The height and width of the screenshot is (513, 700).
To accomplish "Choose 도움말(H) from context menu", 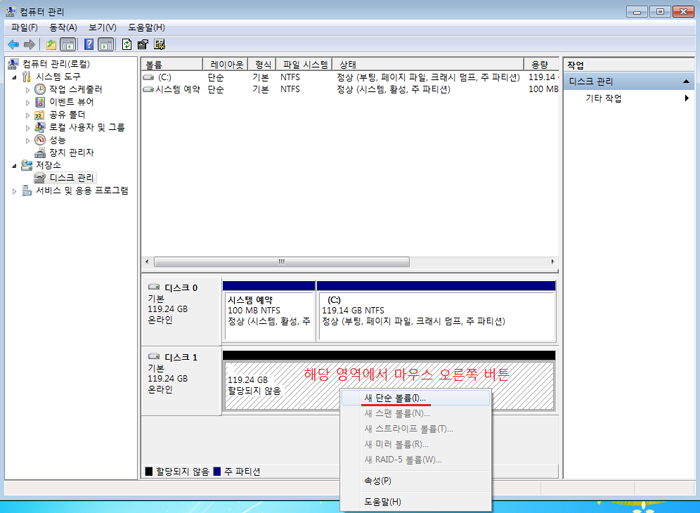I will click(416, 501).
